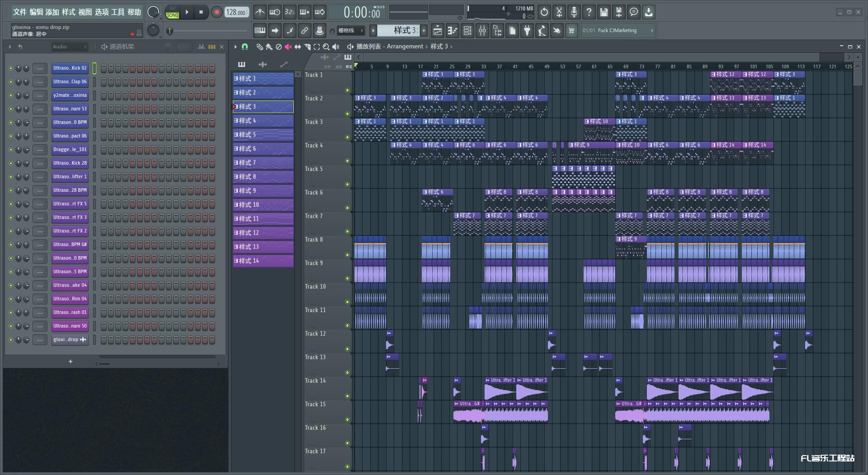Open the audio editor scissors icon
868x475 pixels.
pos(559,12)
